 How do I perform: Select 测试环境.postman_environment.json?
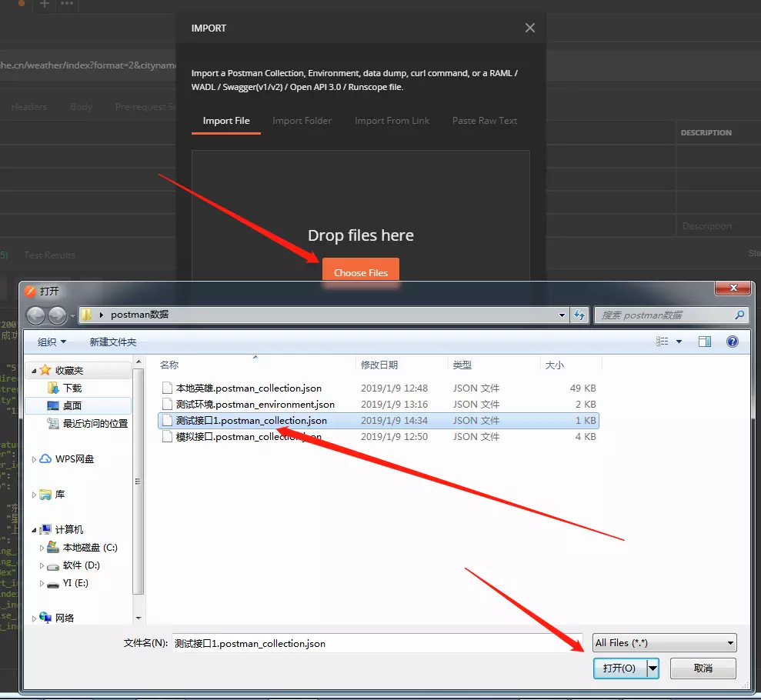255,404
